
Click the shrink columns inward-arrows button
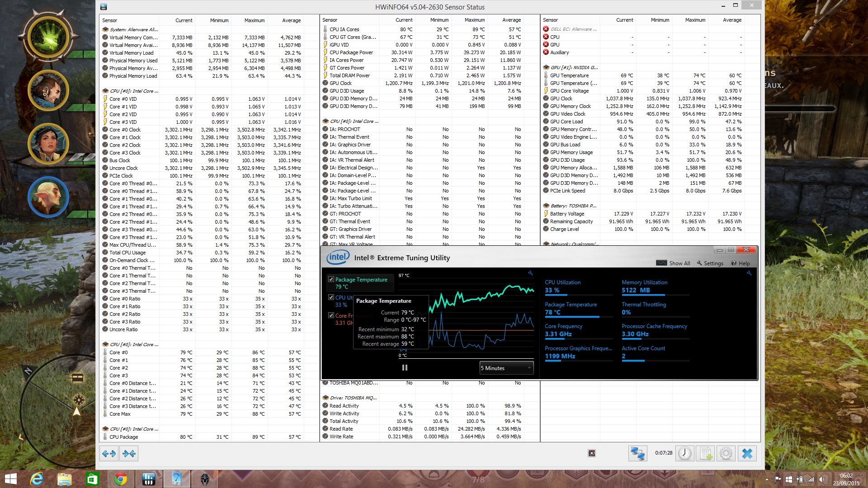(x=129, y=453)
